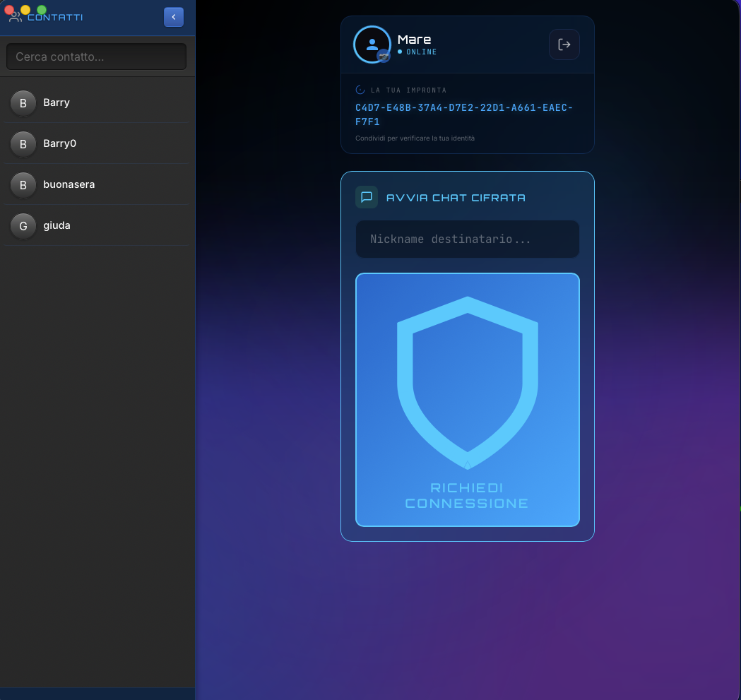Viewport: 741px width, 700px height.
Task: Select the buonasera contact
Action: click(x=69, y=184)
